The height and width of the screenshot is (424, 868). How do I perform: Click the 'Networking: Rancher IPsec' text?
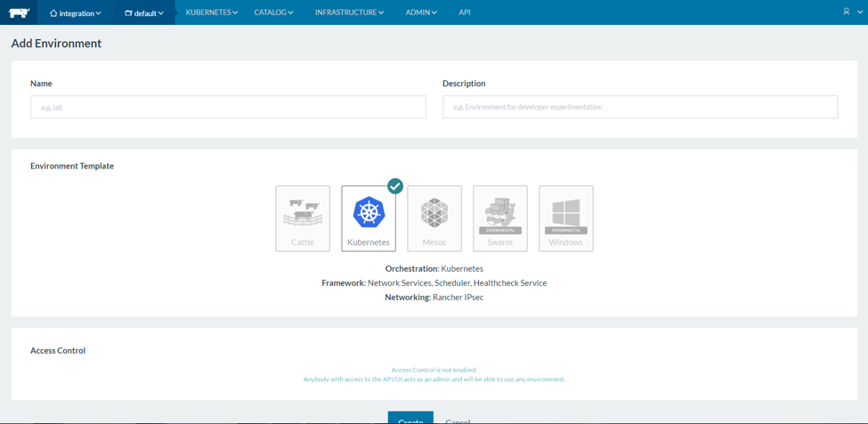(434, 298)
